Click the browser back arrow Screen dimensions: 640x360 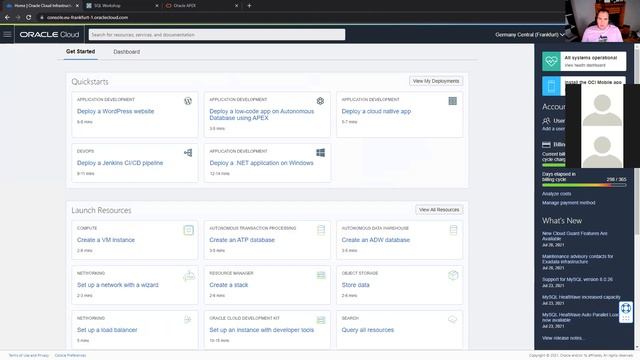tap(7, 18)
